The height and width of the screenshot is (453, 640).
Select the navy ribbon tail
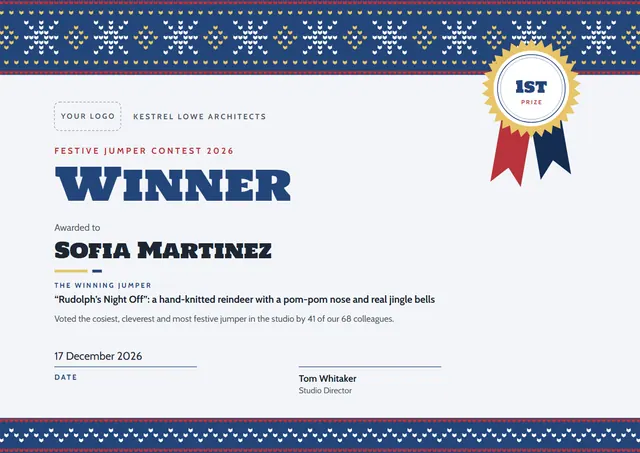[x=552, y=150]
